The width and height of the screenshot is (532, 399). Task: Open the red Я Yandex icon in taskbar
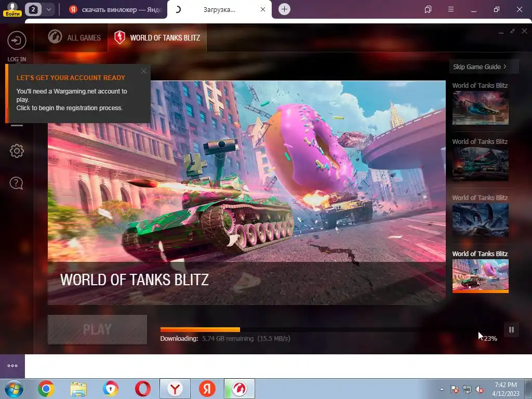(207, 389)
